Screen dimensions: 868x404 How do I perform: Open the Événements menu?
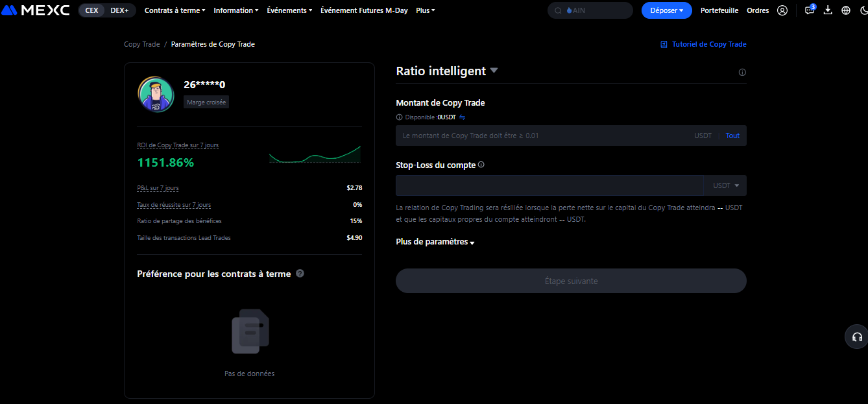pyautogui.click(x=289, y=10)
